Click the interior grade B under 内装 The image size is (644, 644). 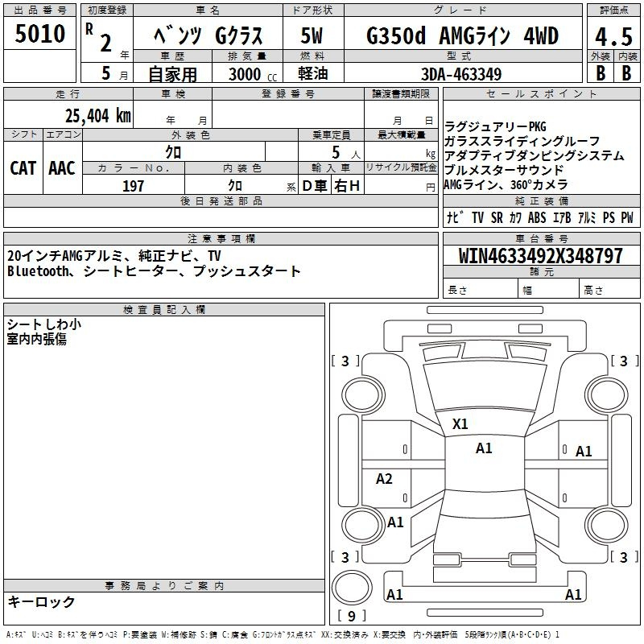[627, 72]
